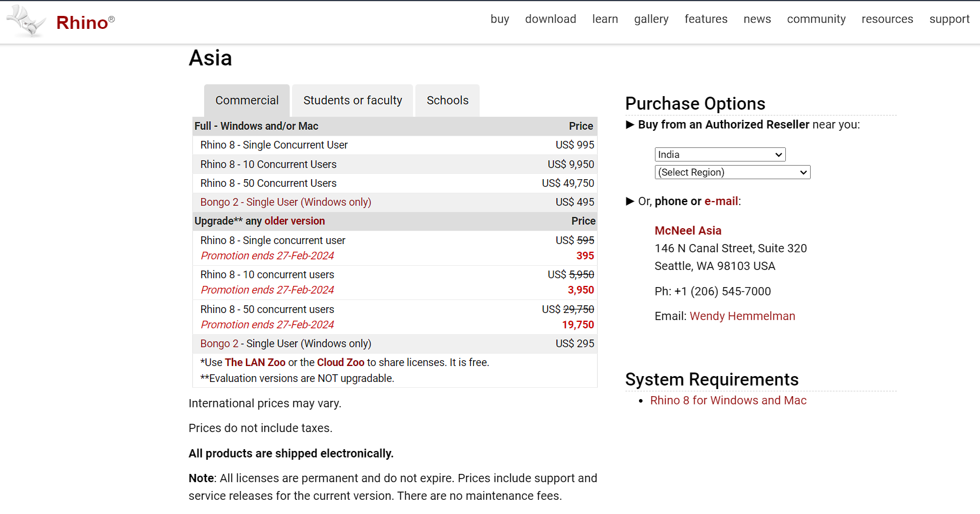This screenshot has height=514, width=980.
Task: Click the older version link
Action: coord(294,221)
